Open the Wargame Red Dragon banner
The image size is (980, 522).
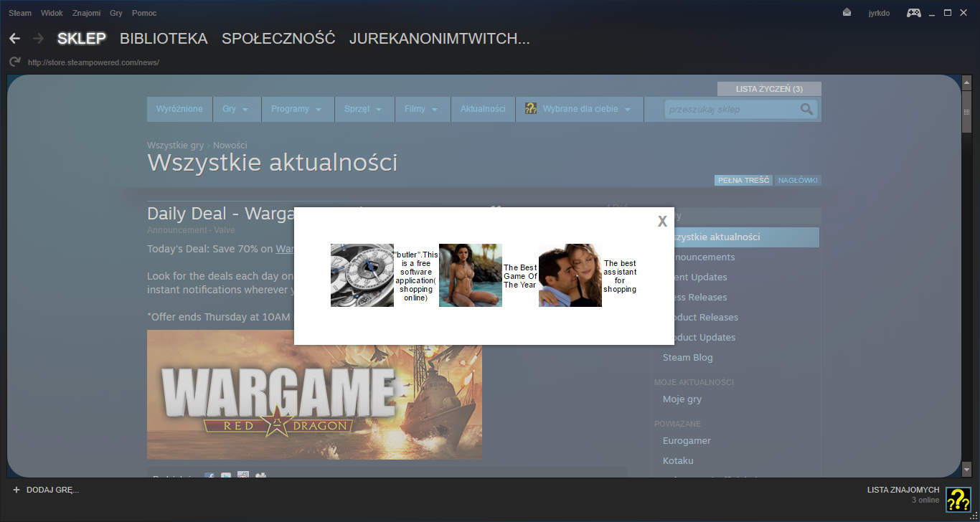[314, 395]
